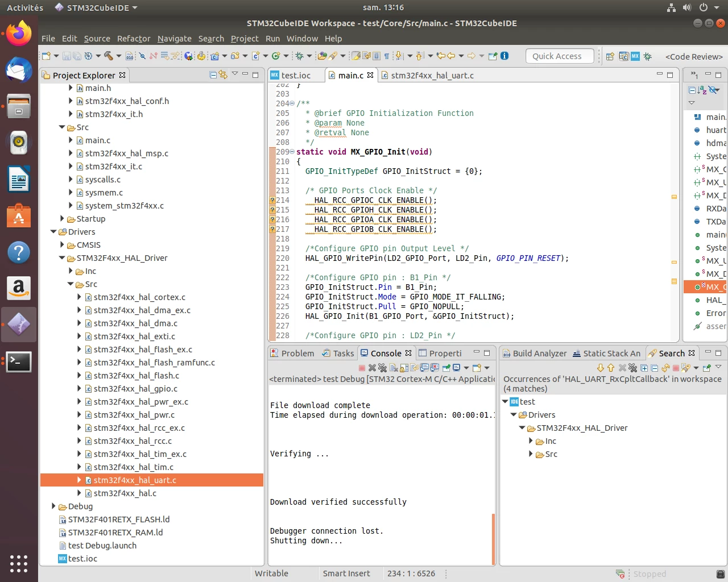Expand the Inc folder in Search results

[x=531, y=440]
